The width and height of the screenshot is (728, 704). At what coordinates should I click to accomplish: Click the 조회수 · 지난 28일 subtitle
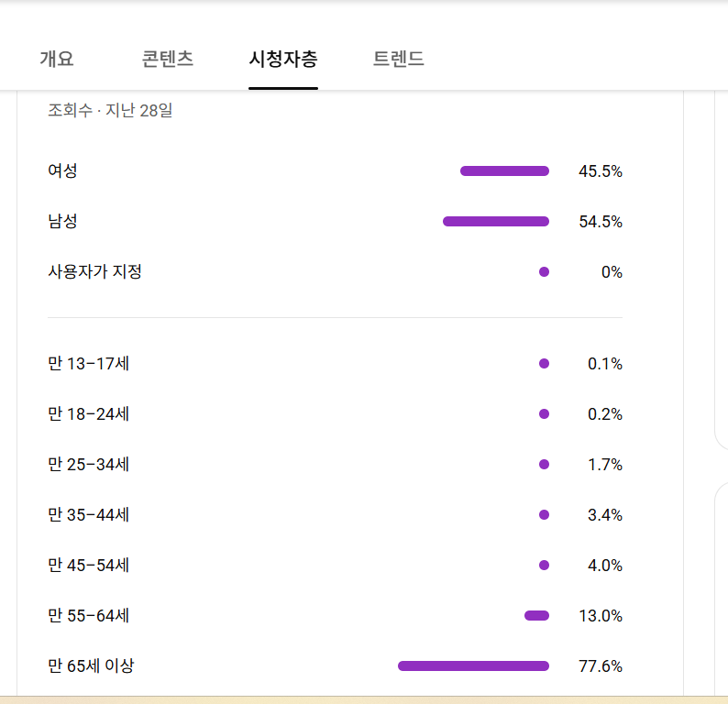110,111
